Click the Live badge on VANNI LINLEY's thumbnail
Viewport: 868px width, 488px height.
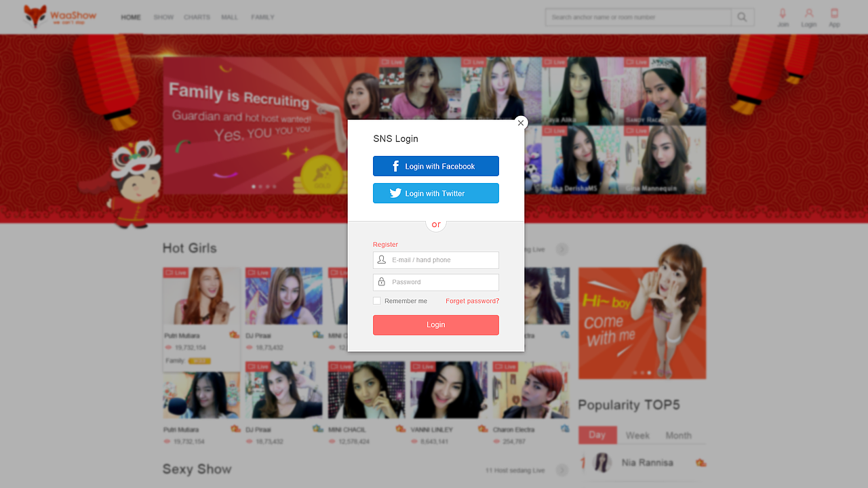(423, 367)
